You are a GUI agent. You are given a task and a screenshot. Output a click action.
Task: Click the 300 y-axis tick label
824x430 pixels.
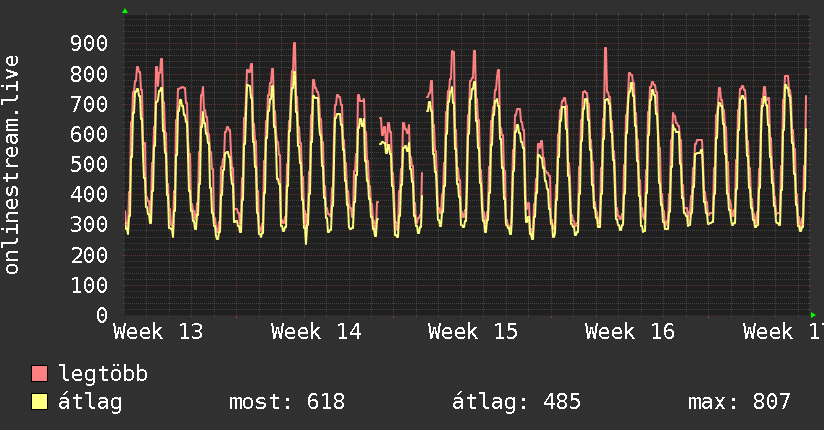[89, 225]
